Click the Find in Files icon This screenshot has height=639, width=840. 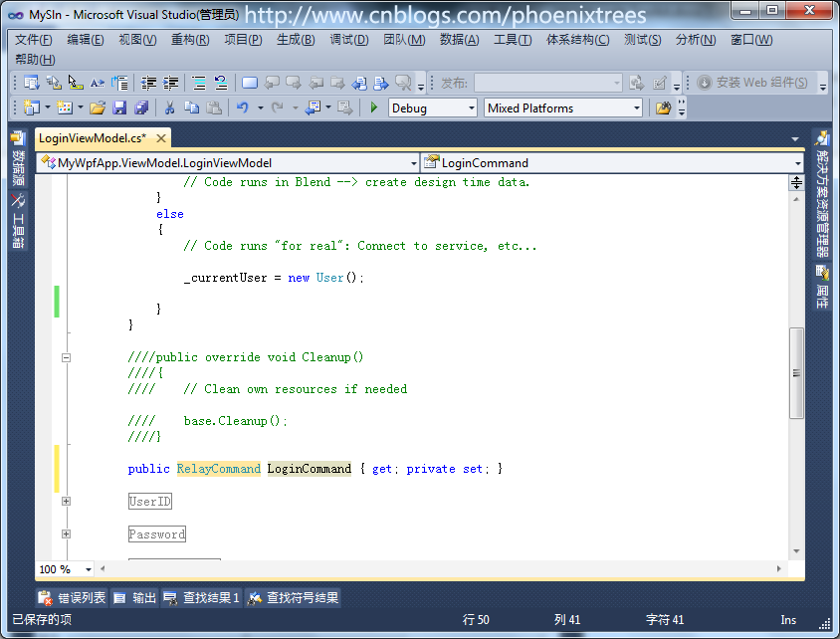pyautogui.click(x=663, y=108)
